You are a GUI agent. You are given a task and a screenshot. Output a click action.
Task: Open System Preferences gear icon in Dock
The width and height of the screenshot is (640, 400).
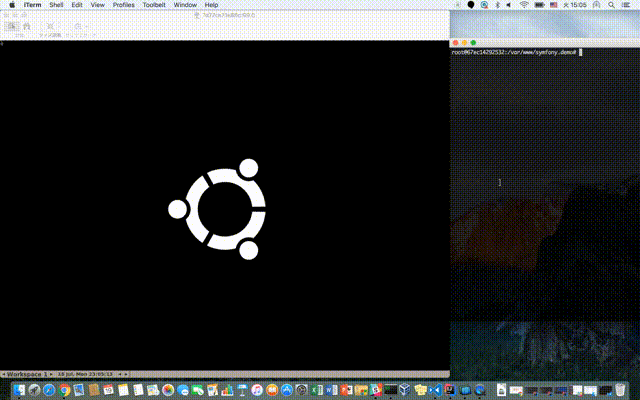301,390
